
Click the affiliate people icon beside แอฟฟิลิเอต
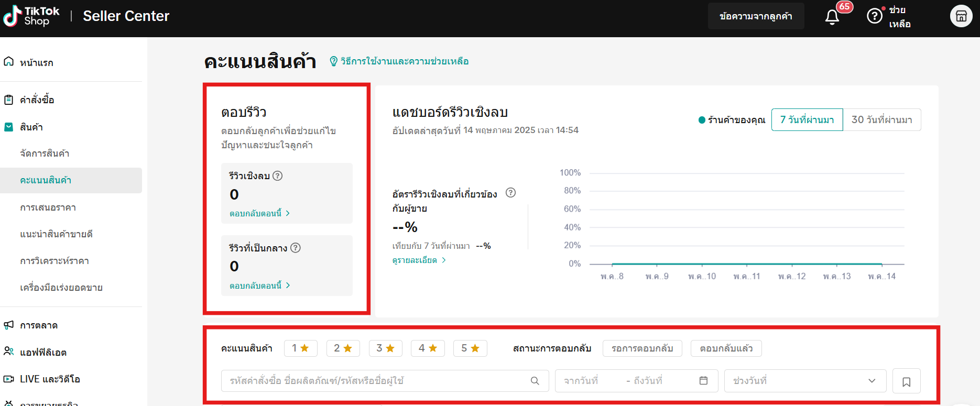click(x=9, y=352)
